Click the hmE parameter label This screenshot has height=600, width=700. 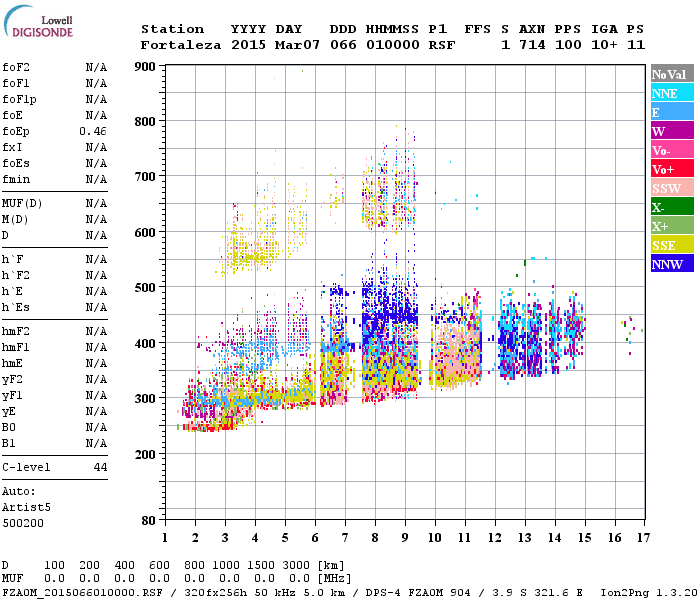[12, 363]
